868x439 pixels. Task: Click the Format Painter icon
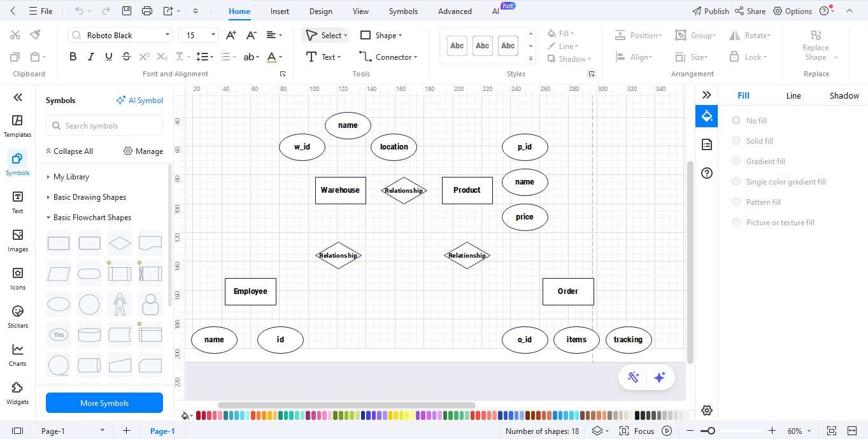(x=36, y=35)
